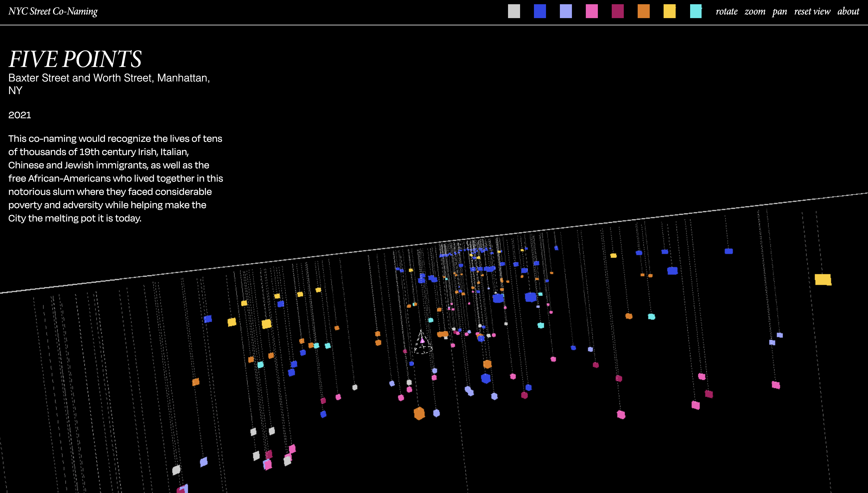Viewport: 868px width, 493px height.
Task: Select the cyan category swatch in header
Action: point(696,11)
